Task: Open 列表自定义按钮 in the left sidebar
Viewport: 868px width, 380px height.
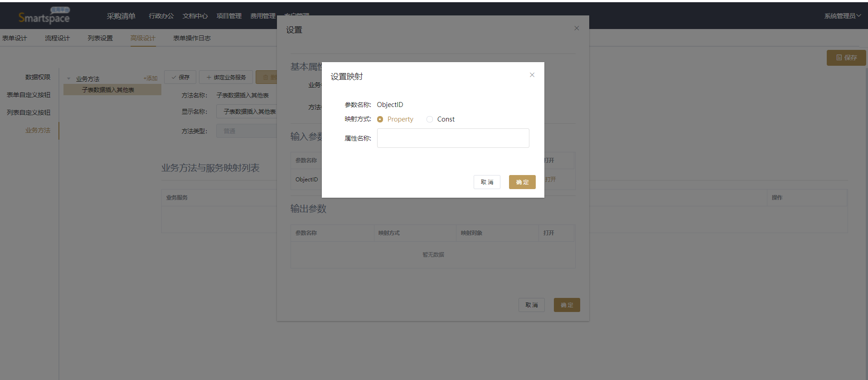Action: click(29, 112)
